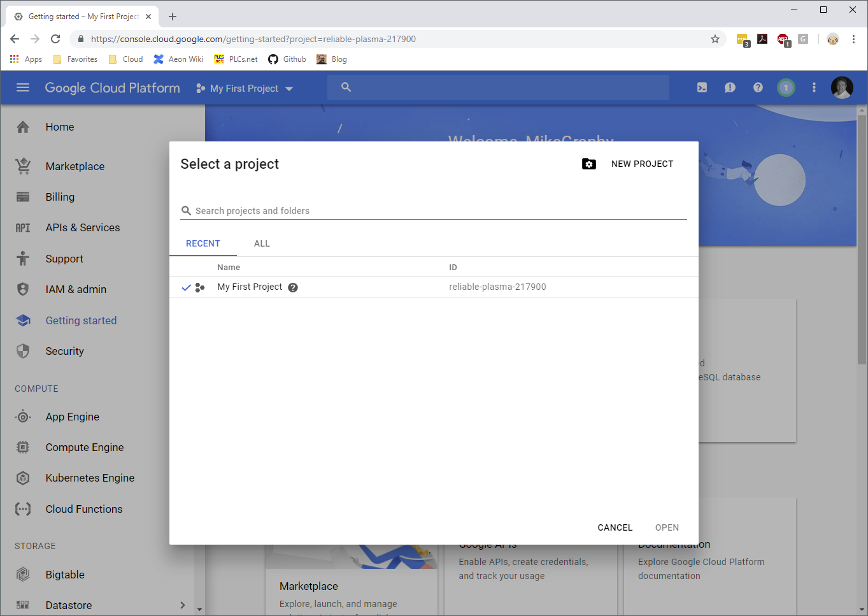
Task: Expand the Datastore submenu arrow
Action: (x=183, y=605)
